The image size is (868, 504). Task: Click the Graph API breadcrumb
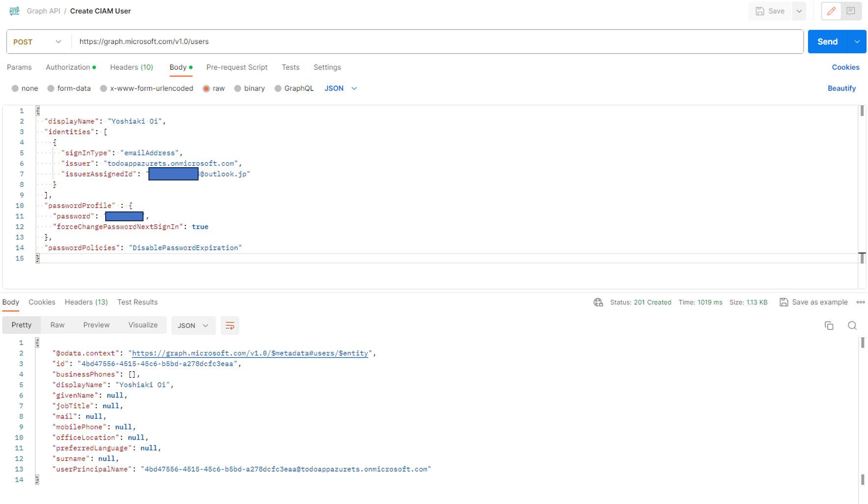43,11
